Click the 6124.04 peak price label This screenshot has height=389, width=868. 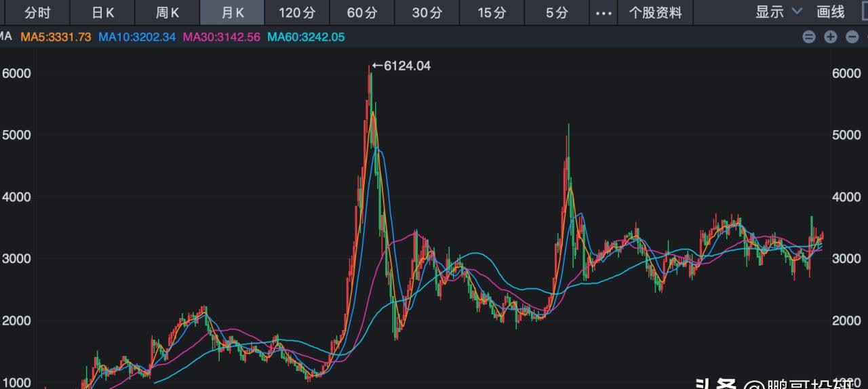coord(406,66)
